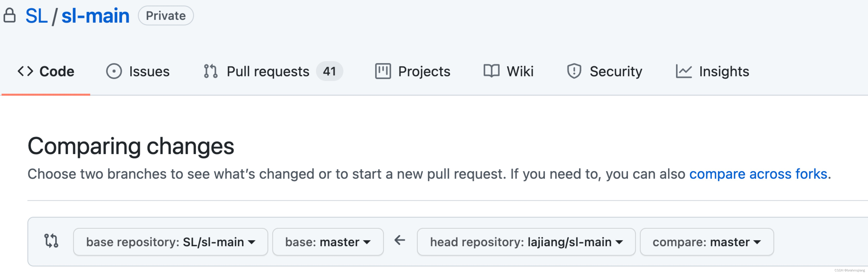Click the Projects kanban board icon
This screenshot has height=274, width=868.
pyautogui.click(x=384, y=71)
